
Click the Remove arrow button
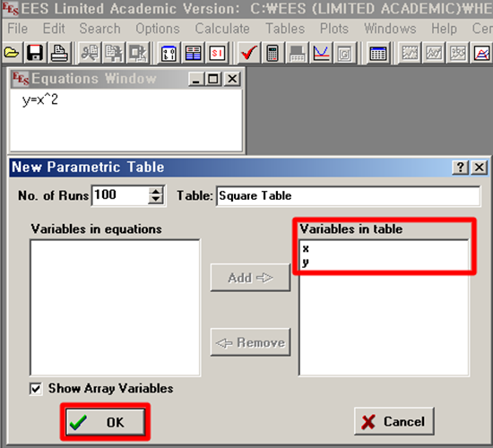[250, 342]
